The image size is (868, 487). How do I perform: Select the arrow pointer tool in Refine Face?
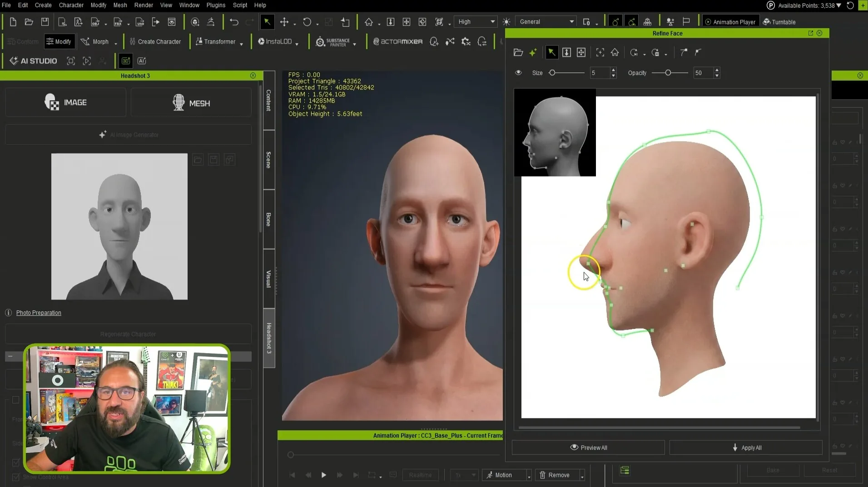tap(551, 53)
